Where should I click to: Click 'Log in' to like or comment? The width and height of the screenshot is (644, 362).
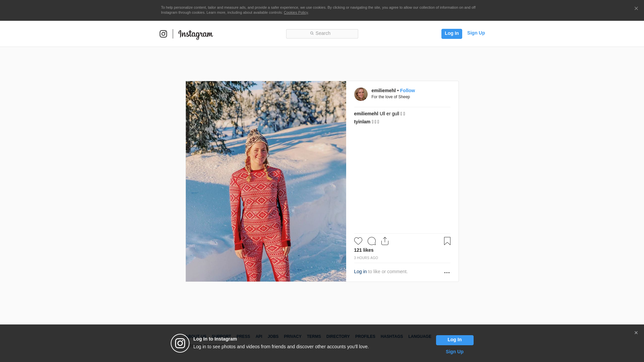(360, 271)
